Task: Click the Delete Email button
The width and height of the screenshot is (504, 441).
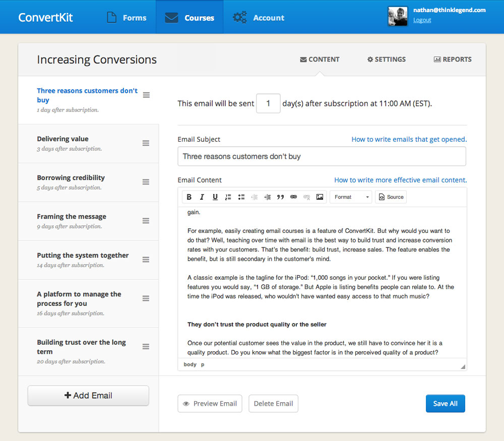Action: [274, 404]
